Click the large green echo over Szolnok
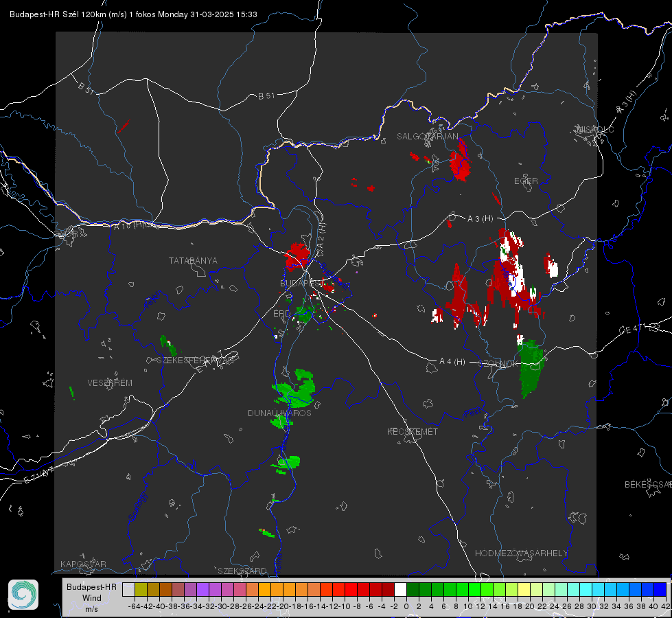 [531, 368]
